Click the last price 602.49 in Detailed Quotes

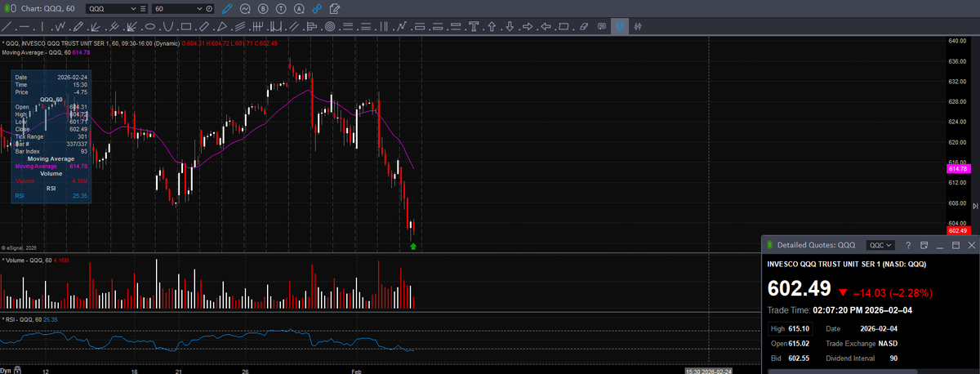click(799, 288)
